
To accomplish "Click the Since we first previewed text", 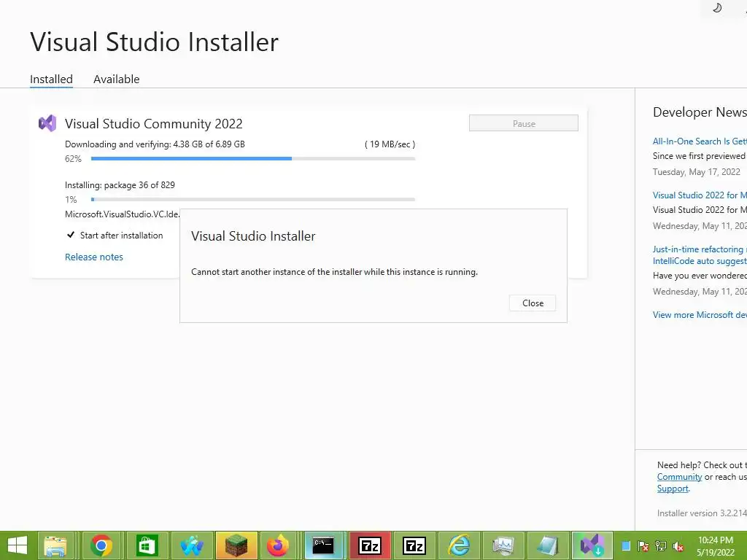I will tap(698, 156).
